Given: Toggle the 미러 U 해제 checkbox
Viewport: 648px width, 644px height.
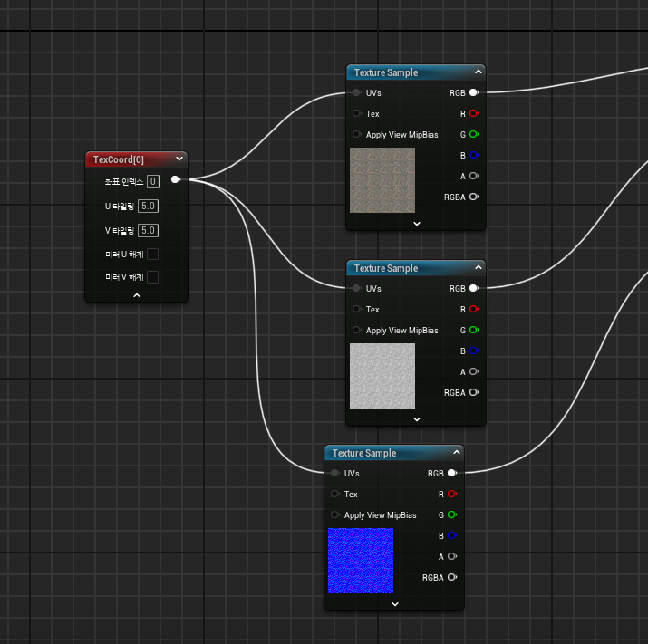Looking at the screenshot, I should click(152, 255).
